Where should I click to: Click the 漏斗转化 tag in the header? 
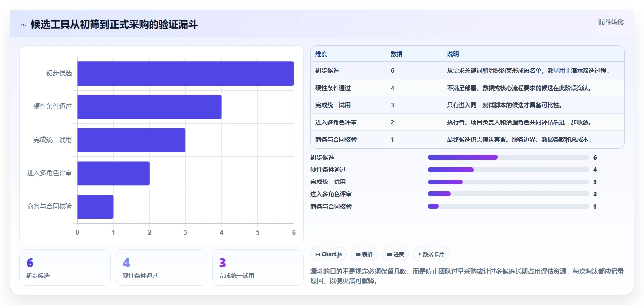click(x=611, y=22)
